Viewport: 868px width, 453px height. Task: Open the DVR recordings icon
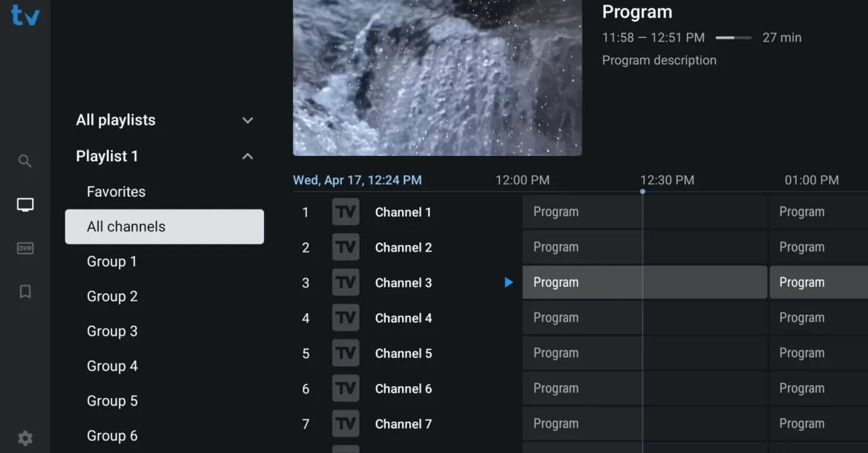[25, 249]
